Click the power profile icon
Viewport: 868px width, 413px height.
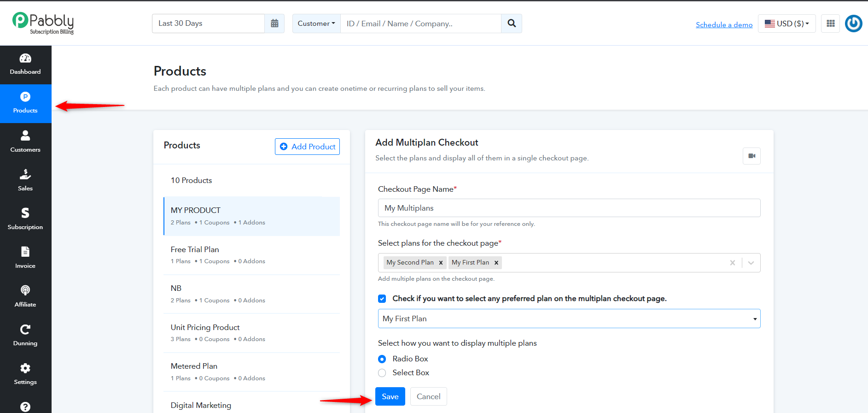coord(853,24)
